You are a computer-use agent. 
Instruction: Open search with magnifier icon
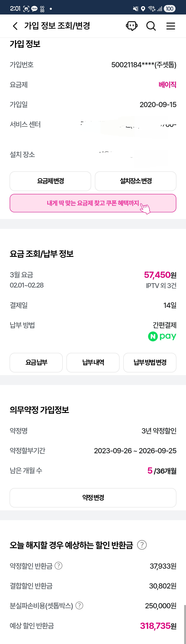(x=151, y=26)
